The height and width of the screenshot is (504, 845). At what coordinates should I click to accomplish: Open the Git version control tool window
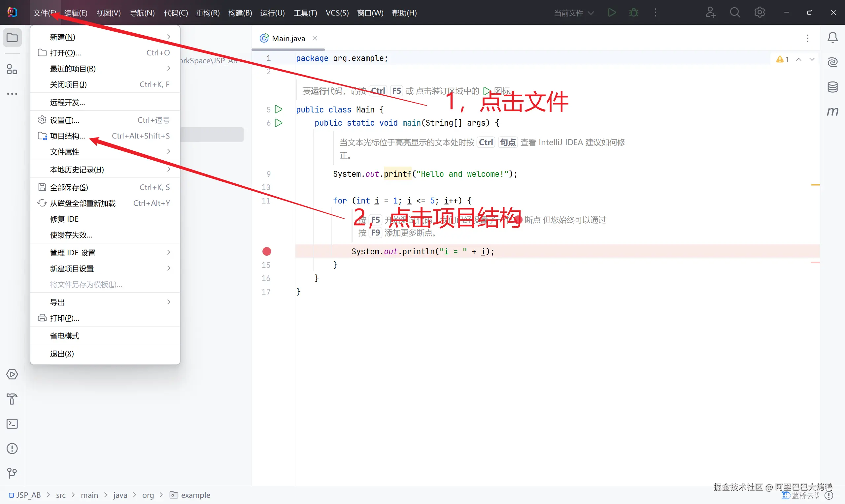12,473
